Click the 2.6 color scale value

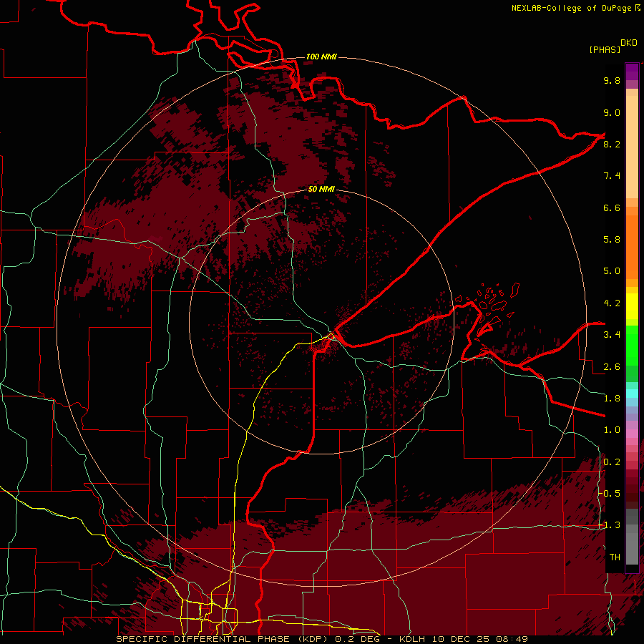pos(612,367)
